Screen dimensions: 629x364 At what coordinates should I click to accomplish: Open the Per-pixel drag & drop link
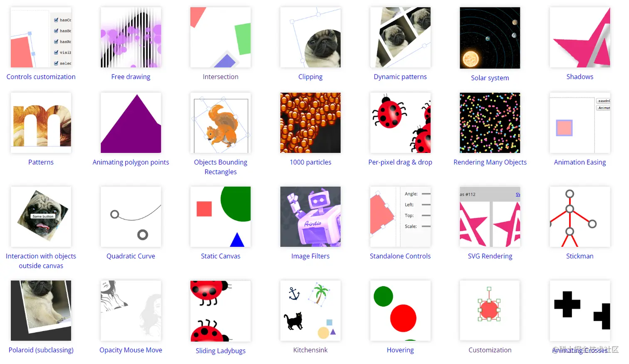pos(400,162)
